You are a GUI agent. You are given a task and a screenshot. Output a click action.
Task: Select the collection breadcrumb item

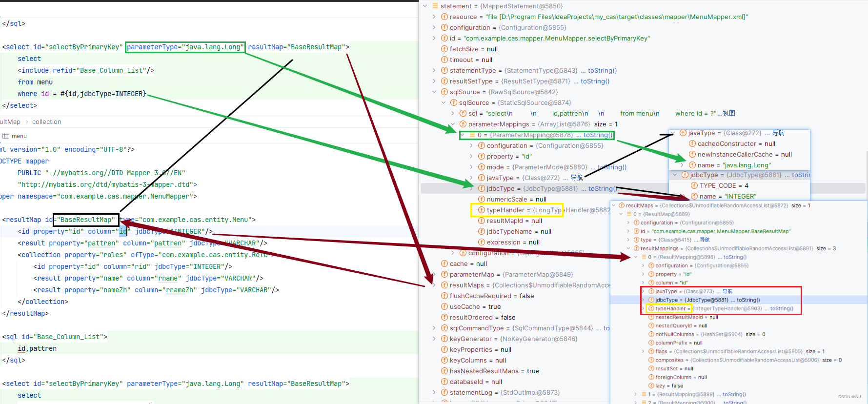point(47,121)
